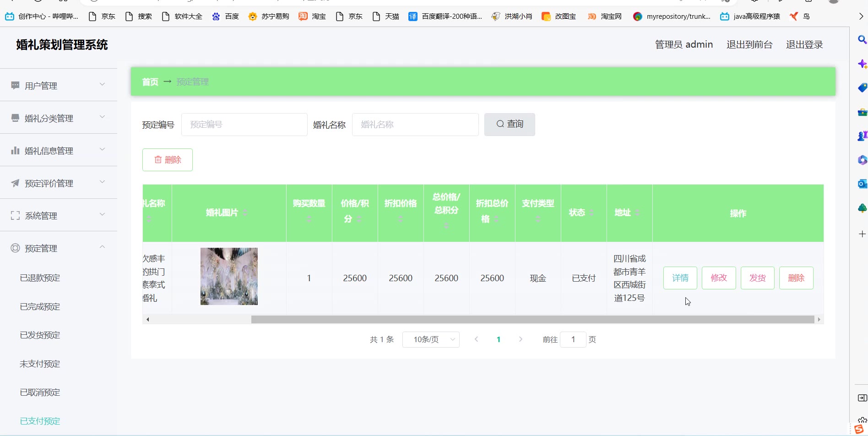
Task: Click the 用户管理 sidebar icon
Action: [15, 86]
